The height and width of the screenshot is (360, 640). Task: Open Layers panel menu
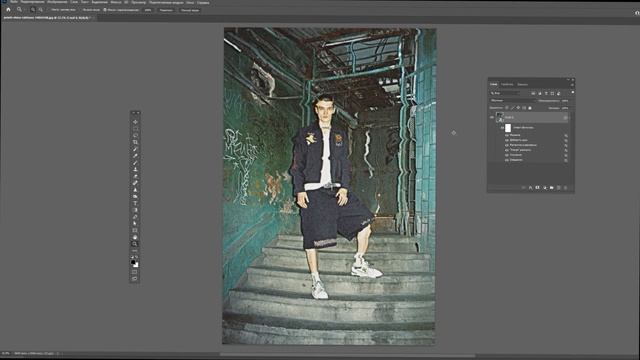click(x=572, y=84)
